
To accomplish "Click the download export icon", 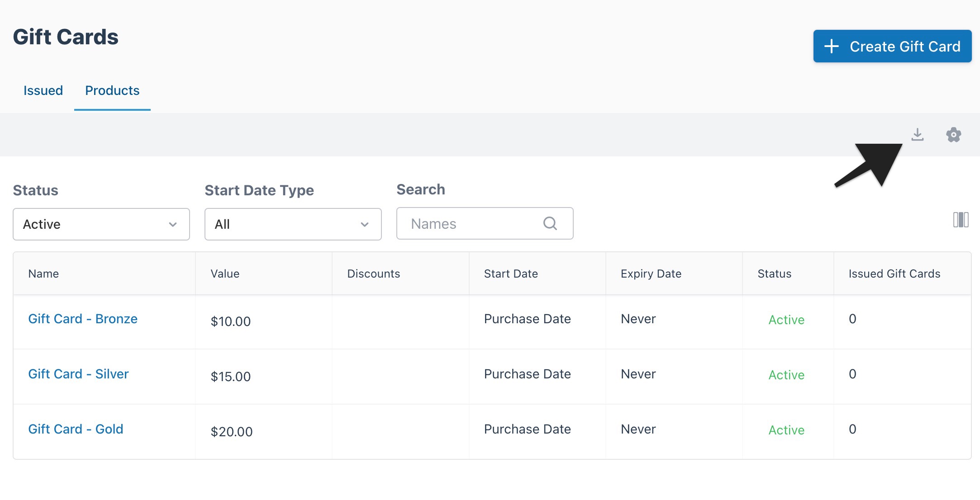I will 917,134.
